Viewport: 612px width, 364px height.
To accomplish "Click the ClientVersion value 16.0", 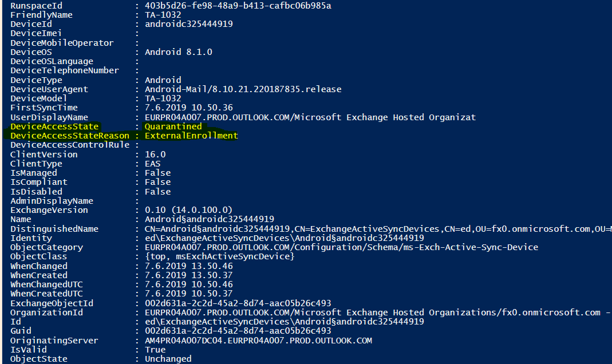I will click(x=155, y=155).
